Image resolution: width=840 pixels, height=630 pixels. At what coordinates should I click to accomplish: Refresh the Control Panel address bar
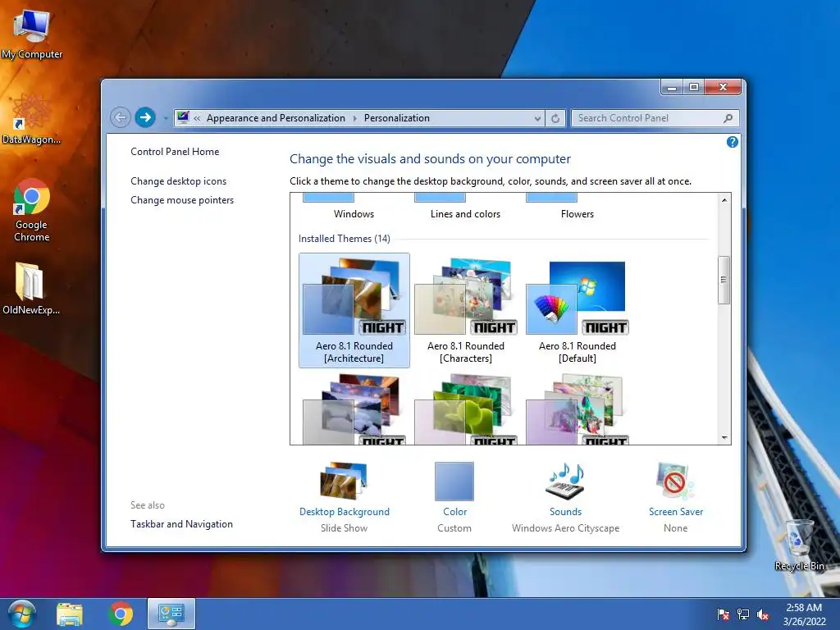point(555,118)
